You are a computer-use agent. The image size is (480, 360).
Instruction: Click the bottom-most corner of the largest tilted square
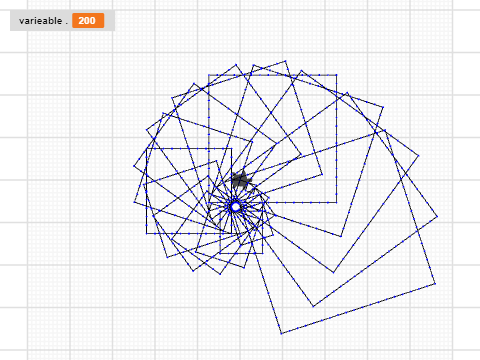[281, 333]
